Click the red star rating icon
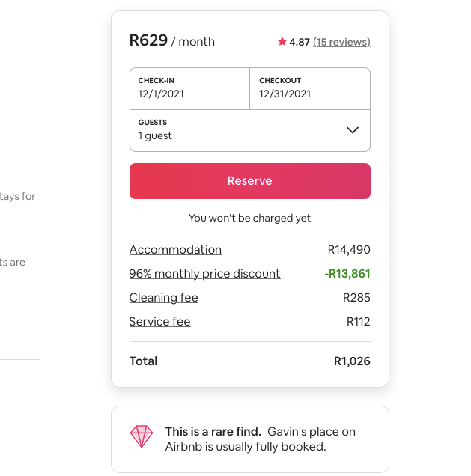 pyautogui.click(x=282, y=42)
